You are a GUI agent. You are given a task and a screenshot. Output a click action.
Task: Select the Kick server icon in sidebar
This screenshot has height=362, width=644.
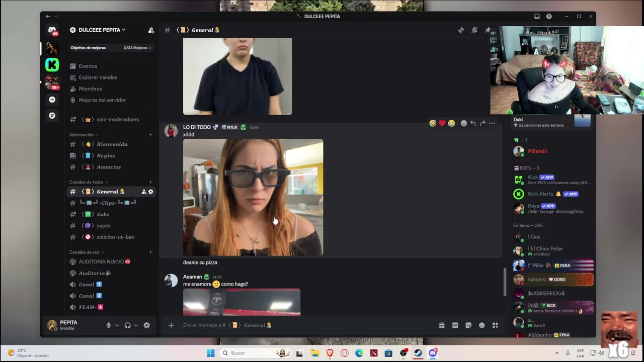tap(52, 64)
